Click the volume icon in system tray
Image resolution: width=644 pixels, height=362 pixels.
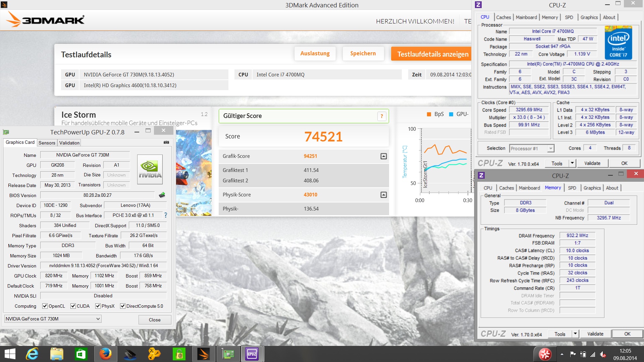click(x=603, y=354)
